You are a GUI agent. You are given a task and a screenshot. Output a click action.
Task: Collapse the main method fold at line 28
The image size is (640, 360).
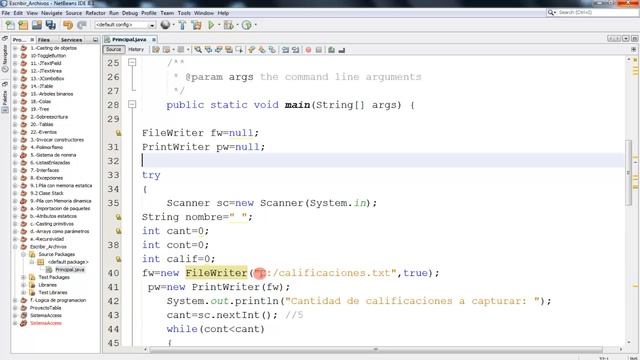[x=132, y=105]
